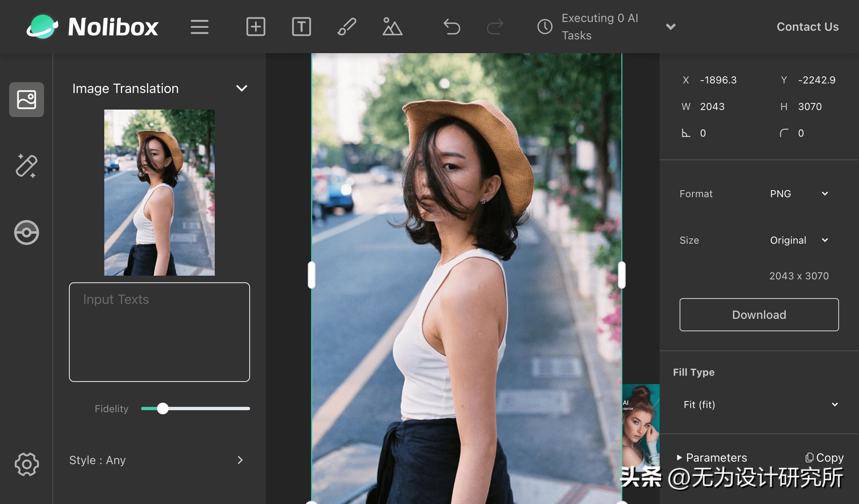Image resolution: width=859 pixels, height=504 pixels.
Task: Click the rotation angle icon
Action: tap(686, 133)
